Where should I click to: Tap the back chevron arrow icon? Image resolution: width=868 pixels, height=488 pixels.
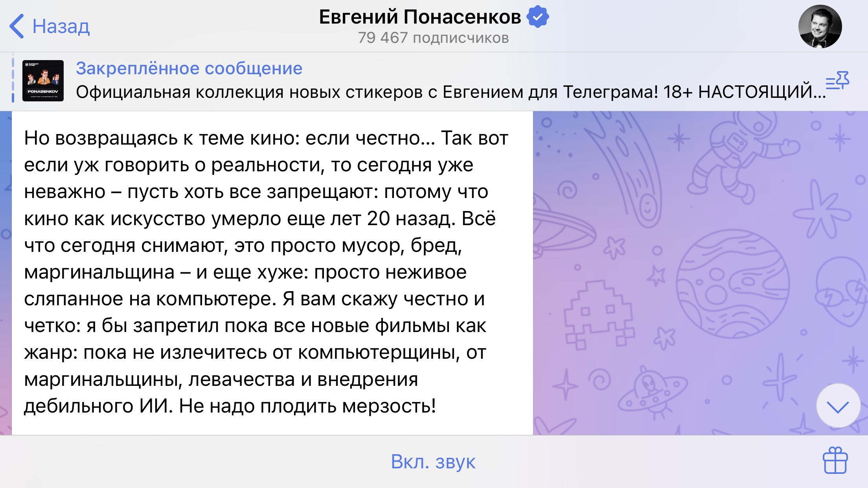(17, 26)
